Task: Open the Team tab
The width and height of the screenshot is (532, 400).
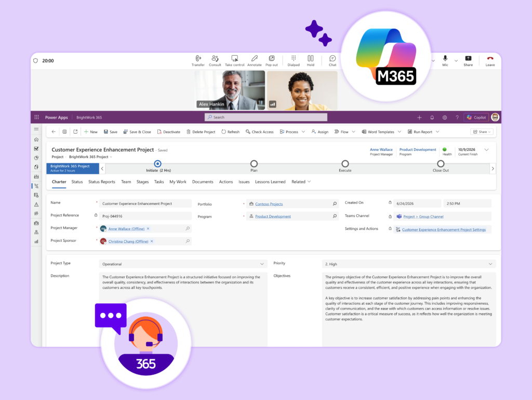Action: pyautogui.click(x=126, y=182)
